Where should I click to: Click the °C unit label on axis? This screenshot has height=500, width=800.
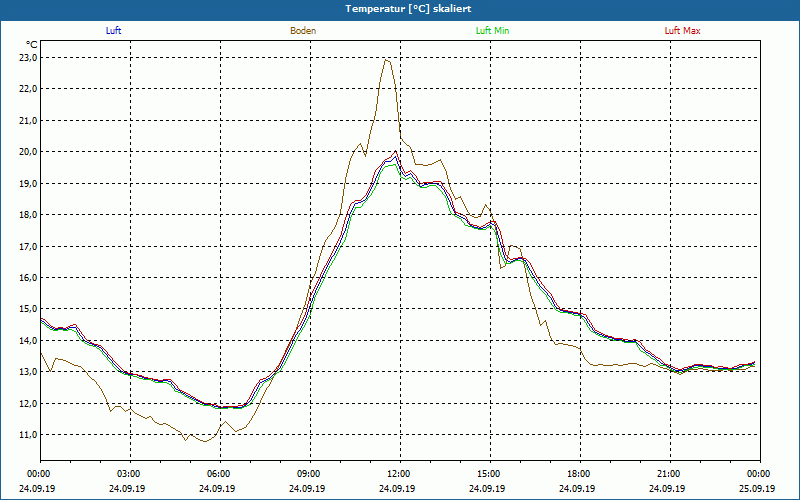pos(32,45)
